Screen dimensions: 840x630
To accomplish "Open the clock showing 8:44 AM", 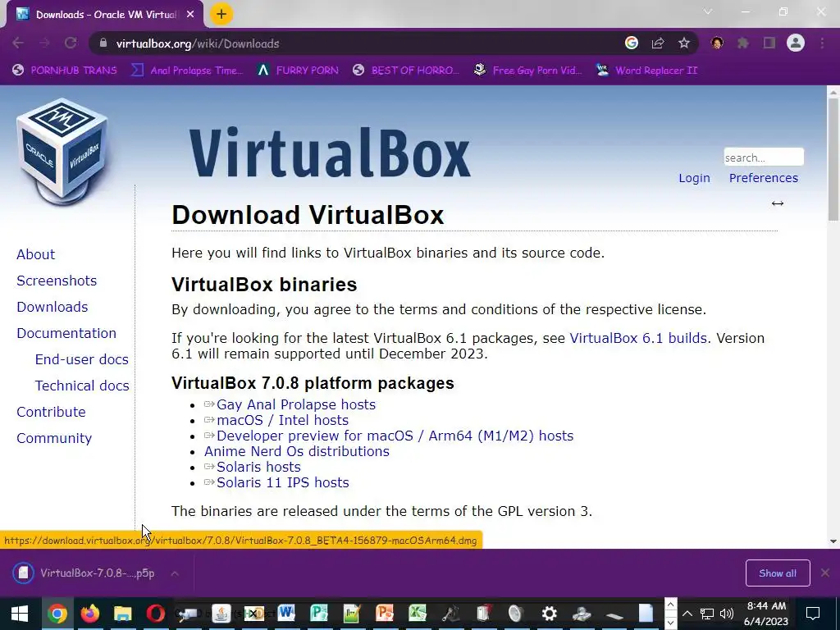I will coord(767,614).
